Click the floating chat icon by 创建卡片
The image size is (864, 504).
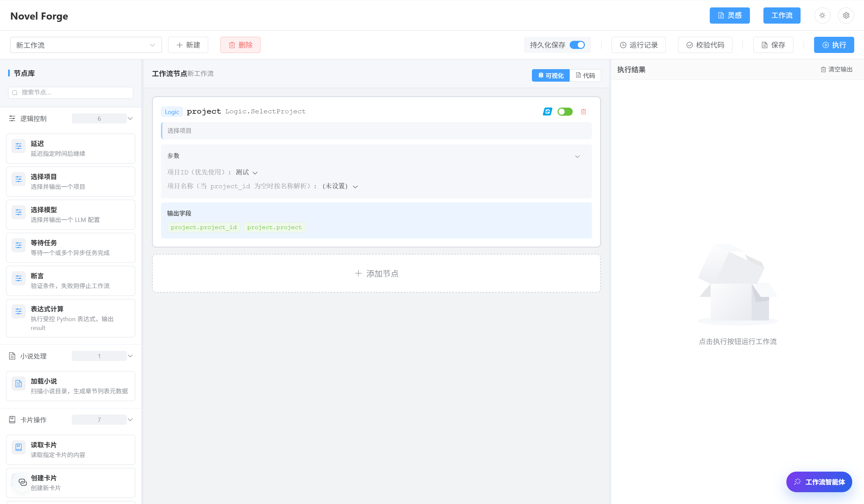(23, 482)
